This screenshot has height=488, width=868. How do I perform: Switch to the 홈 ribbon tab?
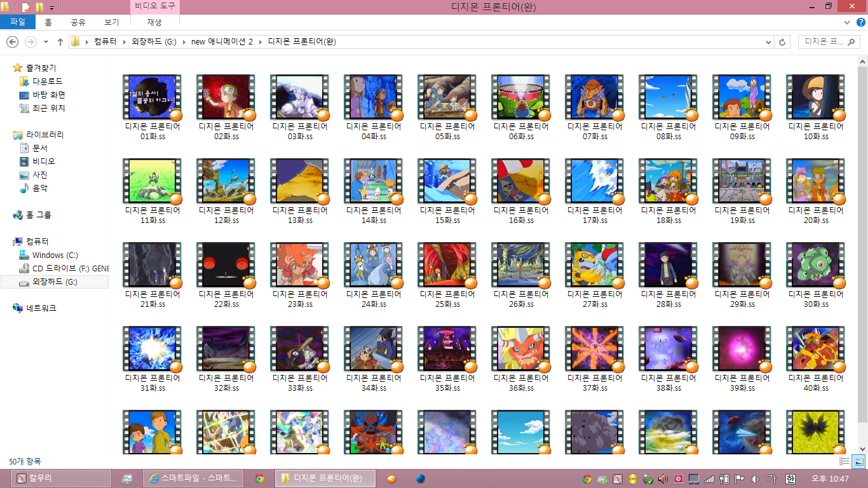tap(48, 22)
